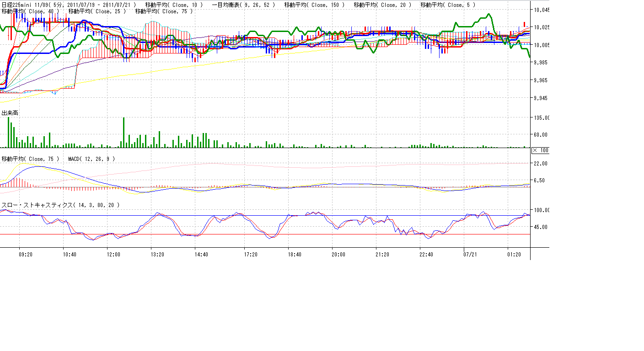This screenshot has width=644, height=351.
Task: Select the 移動平均(Close, 150) indicator label
Action: point(314,5)
